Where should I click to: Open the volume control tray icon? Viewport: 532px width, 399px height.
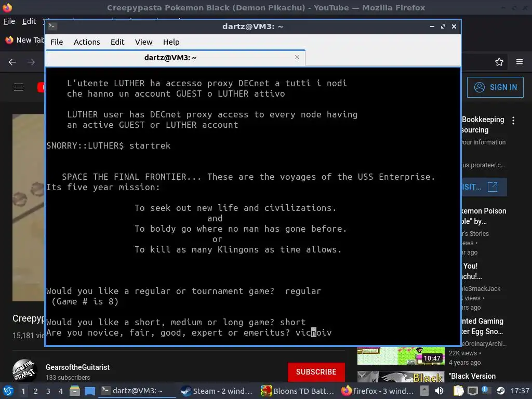[440, 391]
